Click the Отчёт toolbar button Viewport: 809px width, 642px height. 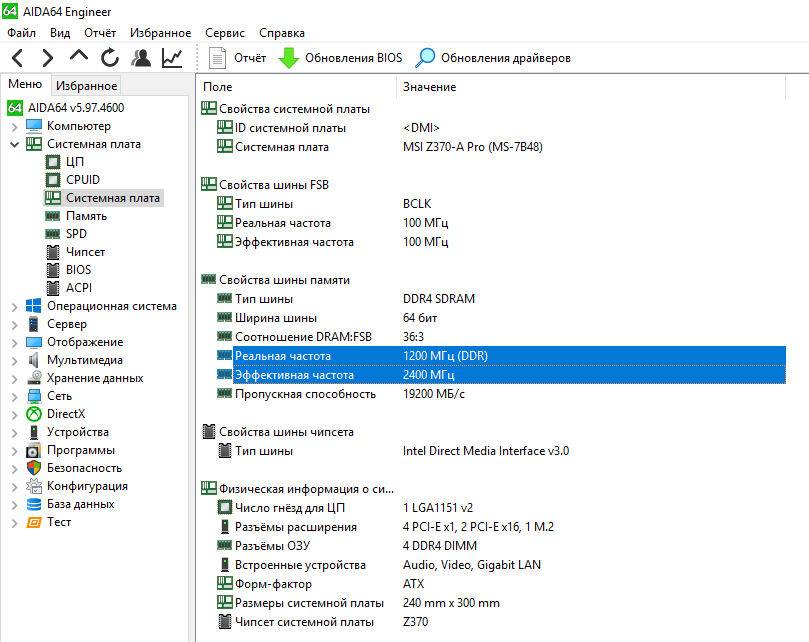click(239, 58)
